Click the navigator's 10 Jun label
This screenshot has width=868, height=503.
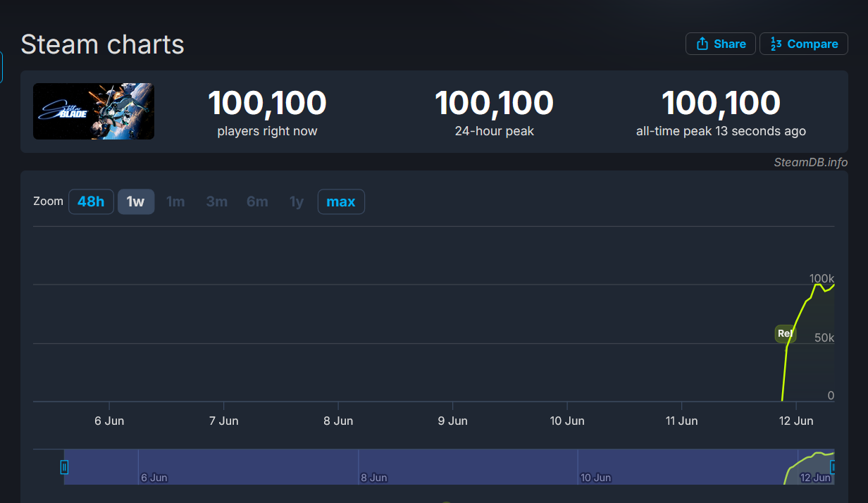pyautogui.click(x=596, y=478)
